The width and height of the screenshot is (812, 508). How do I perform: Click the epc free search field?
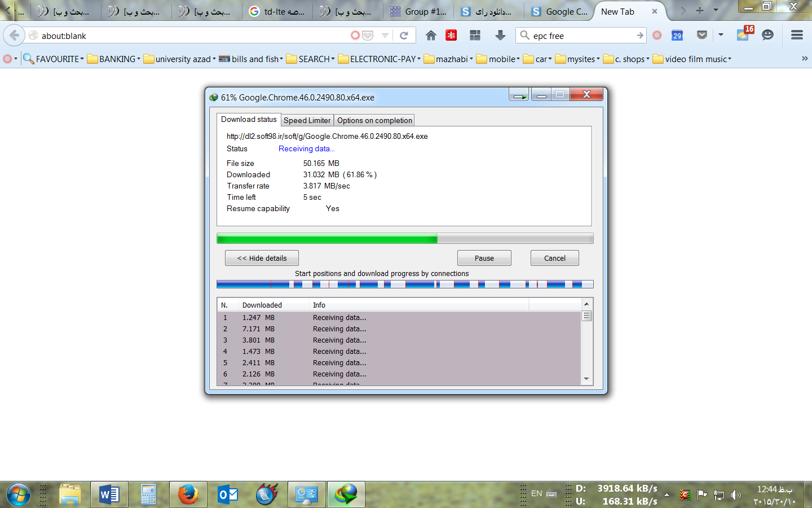pos(581,36)
